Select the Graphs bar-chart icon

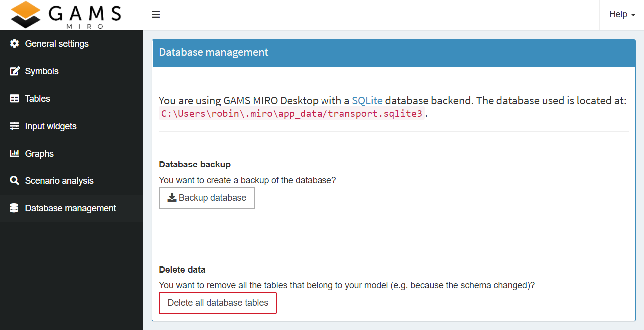(x=14, y=153)
